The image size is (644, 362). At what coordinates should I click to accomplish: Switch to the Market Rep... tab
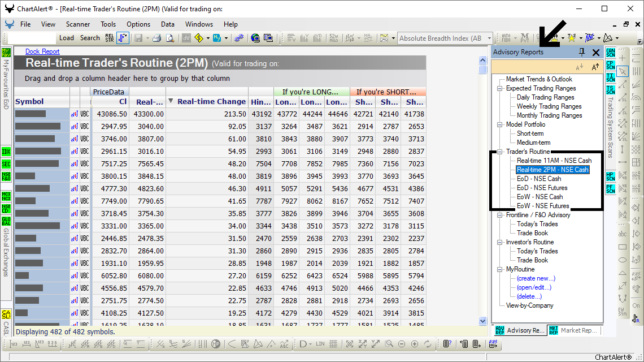(x=574, y=330)
